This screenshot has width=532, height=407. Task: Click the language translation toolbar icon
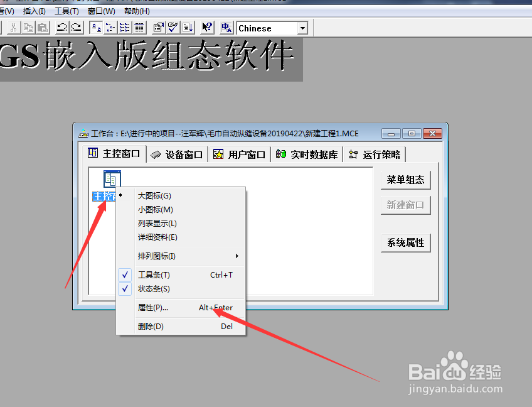(x=226, y=28)
